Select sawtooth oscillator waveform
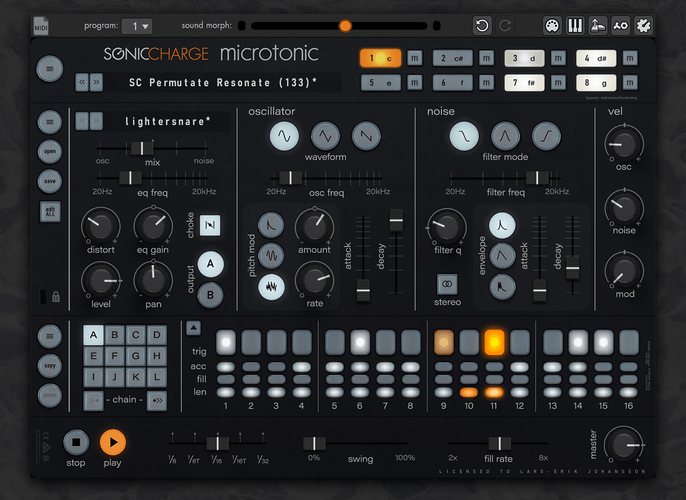This screenshot has height=500, width=686. 366,136
